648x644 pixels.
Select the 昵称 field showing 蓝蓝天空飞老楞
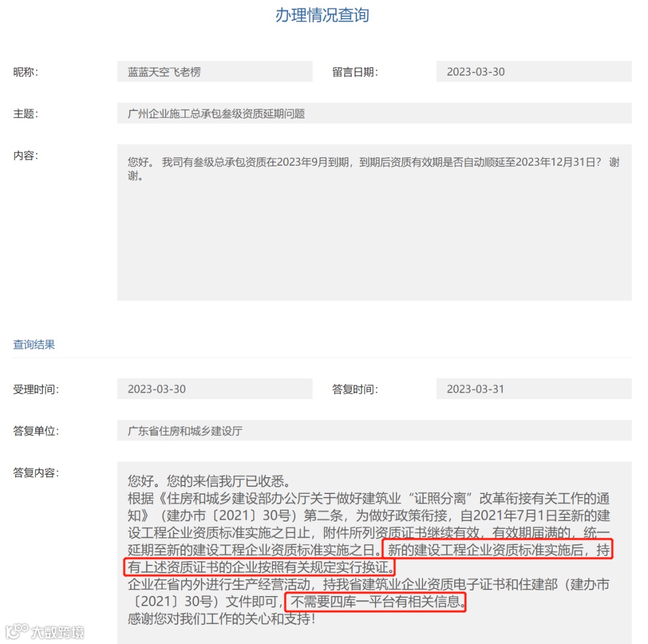pos(214,71)
